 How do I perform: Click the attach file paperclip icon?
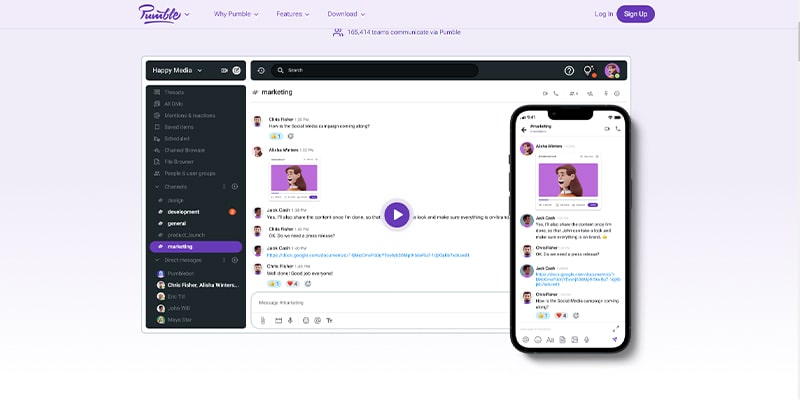click(263, 320)
